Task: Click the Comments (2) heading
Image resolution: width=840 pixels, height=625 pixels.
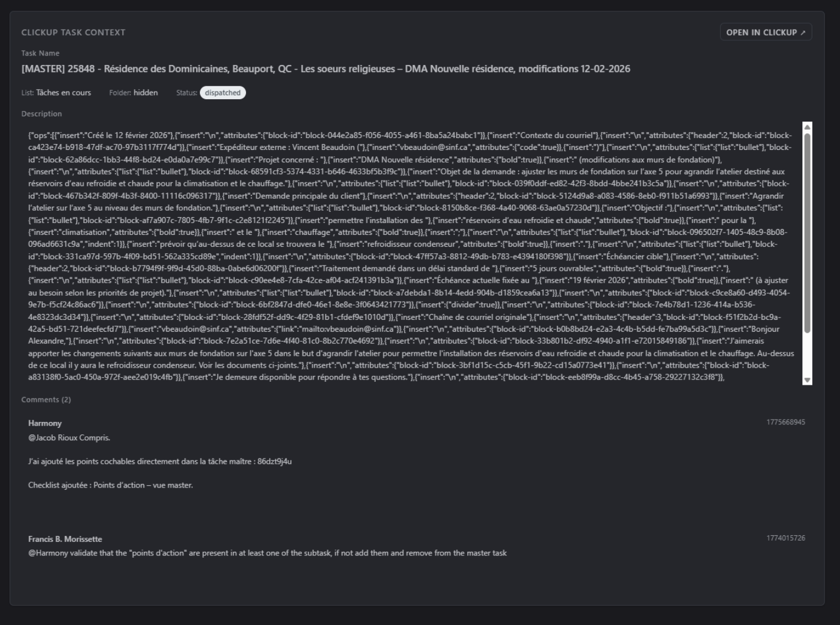Action: (x=46, y=400)
